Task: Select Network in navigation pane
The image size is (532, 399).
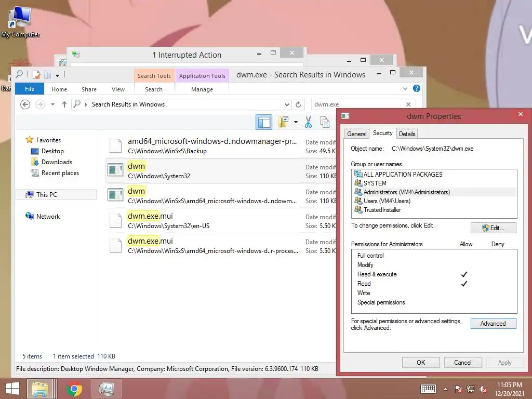Action: pos(48,217)
